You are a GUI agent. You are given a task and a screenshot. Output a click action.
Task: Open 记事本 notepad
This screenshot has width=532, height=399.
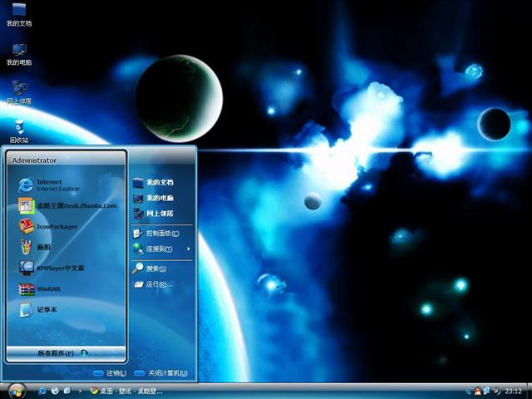coord(66,309)
